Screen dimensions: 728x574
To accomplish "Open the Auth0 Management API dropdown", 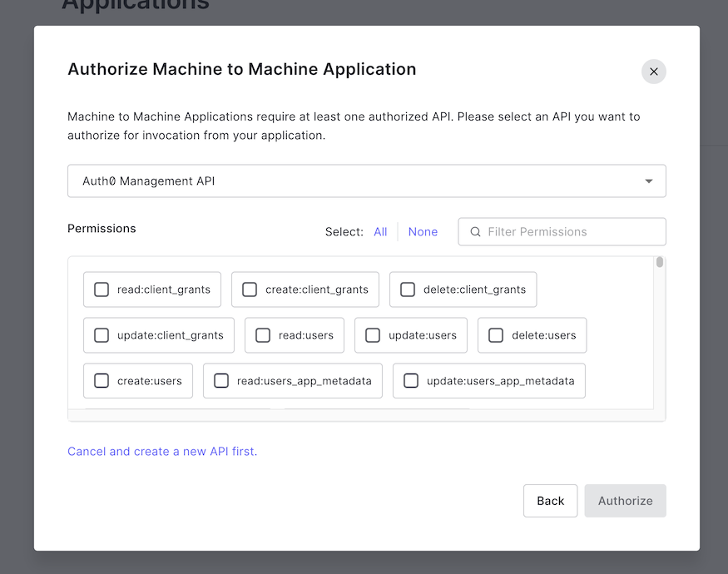I will click(x=367, y=181).
